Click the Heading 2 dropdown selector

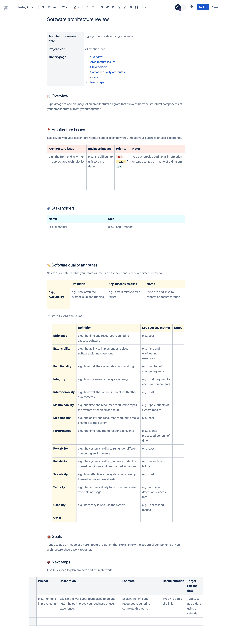(x=25, y=7)
